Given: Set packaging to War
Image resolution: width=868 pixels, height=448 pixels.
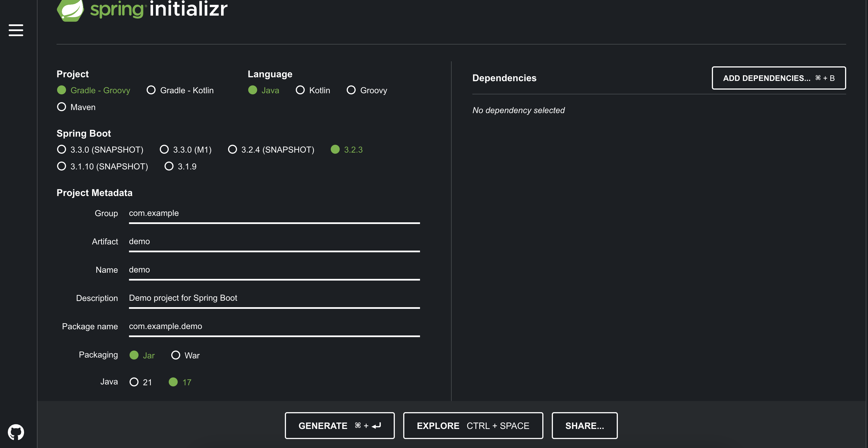Looking at the screenshot, I should point(185,355).
